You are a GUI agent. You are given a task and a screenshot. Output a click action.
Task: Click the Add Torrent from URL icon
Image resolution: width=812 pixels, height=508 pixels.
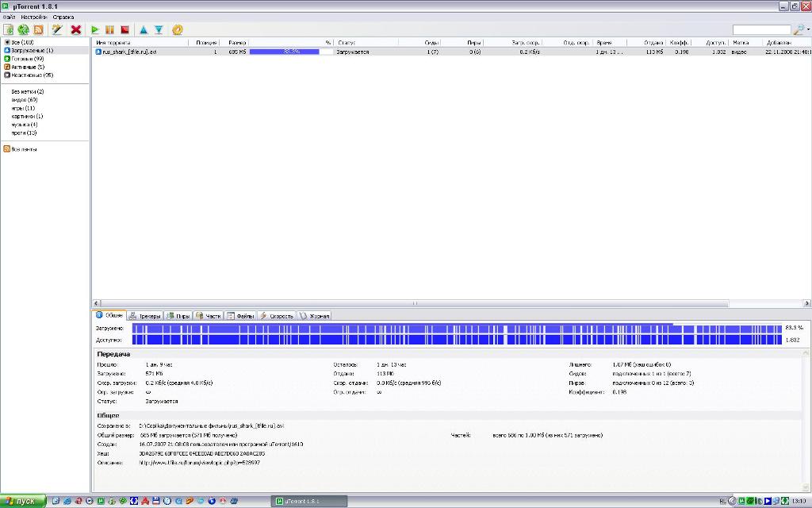click(23, 29)
